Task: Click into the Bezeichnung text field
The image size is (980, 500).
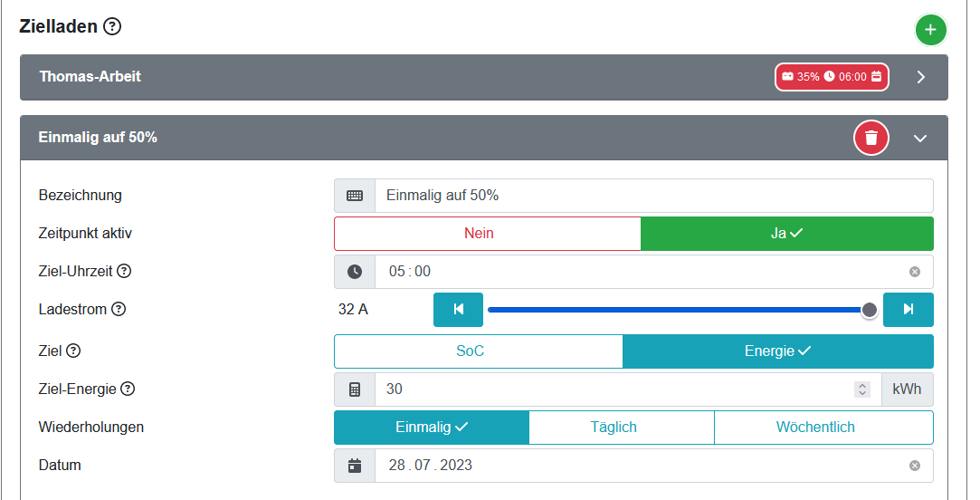Action: pos(652,196)
